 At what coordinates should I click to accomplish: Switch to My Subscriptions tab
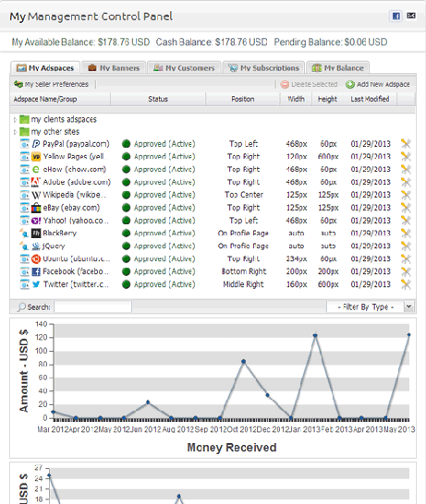[263, 67]
